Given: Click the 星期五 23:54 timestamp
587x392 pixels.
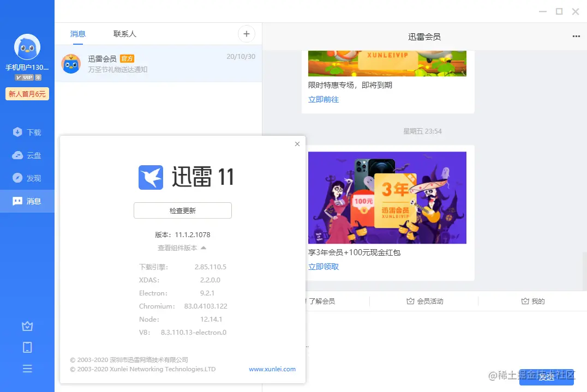Looking at the screenshot, I should 422,131.
